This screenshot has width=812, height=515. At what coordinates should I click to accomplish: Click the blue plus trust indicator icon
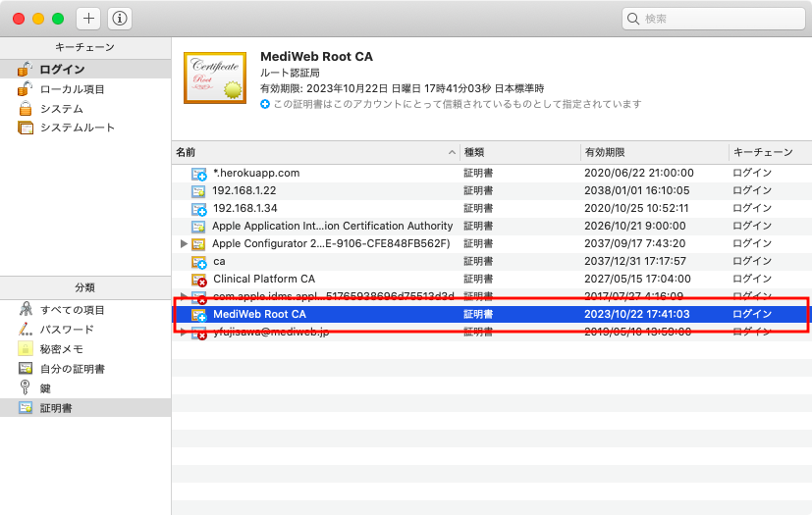[265, 104]
